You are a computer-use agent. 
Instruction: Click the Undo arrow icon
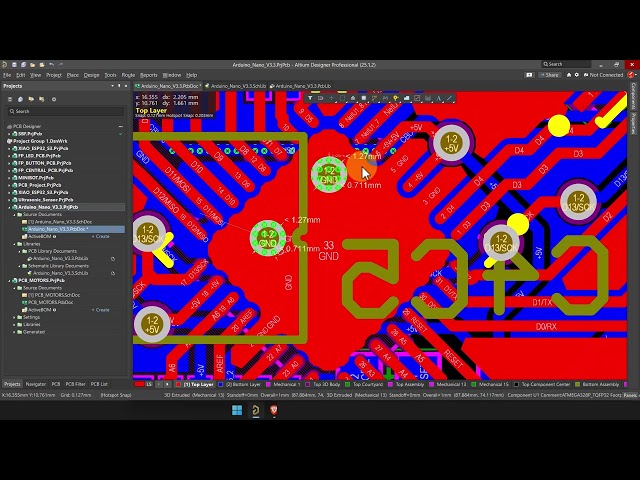click(x=51, y=64)
